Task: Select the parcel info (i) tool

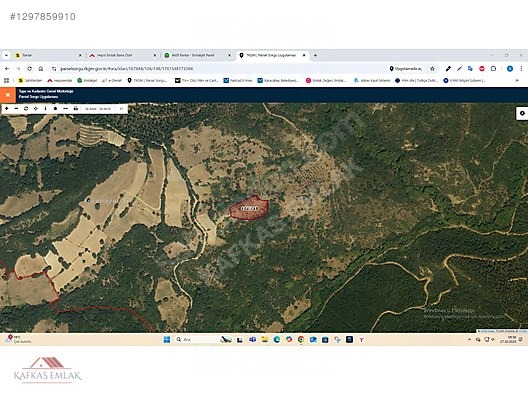Action: pyautogui.click(x=45, y=109)
